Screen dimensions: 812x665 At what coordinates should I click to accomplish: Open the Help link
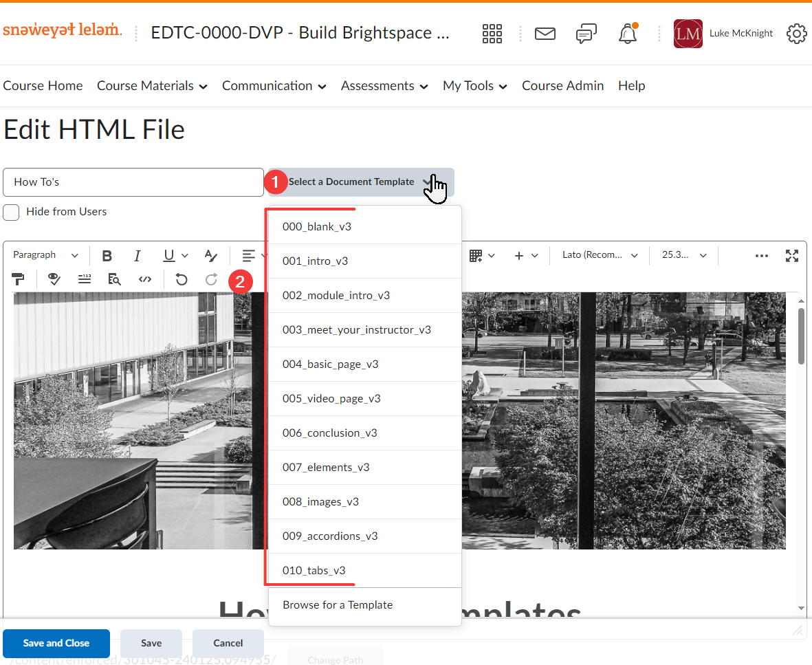pos(631,86)
